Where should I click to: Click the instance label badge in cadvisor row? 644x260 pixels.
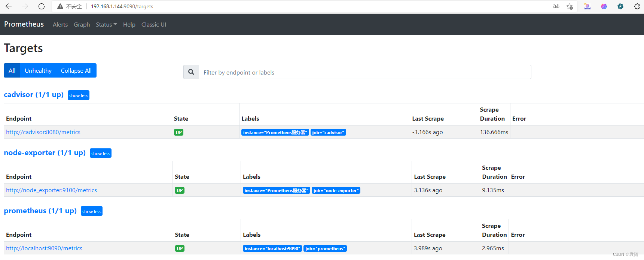[x=275, y=132]
